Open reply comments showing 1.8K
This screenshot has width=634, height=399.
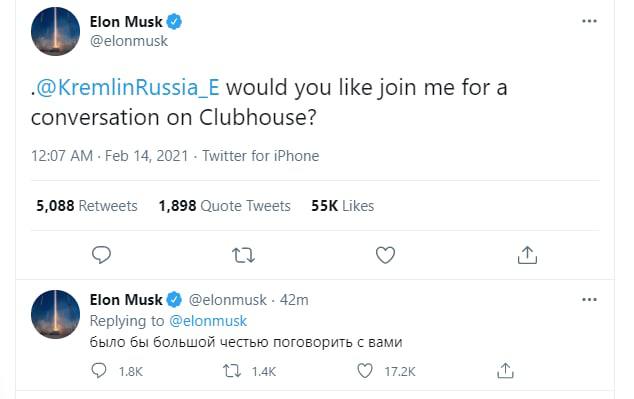click(117, 371)
